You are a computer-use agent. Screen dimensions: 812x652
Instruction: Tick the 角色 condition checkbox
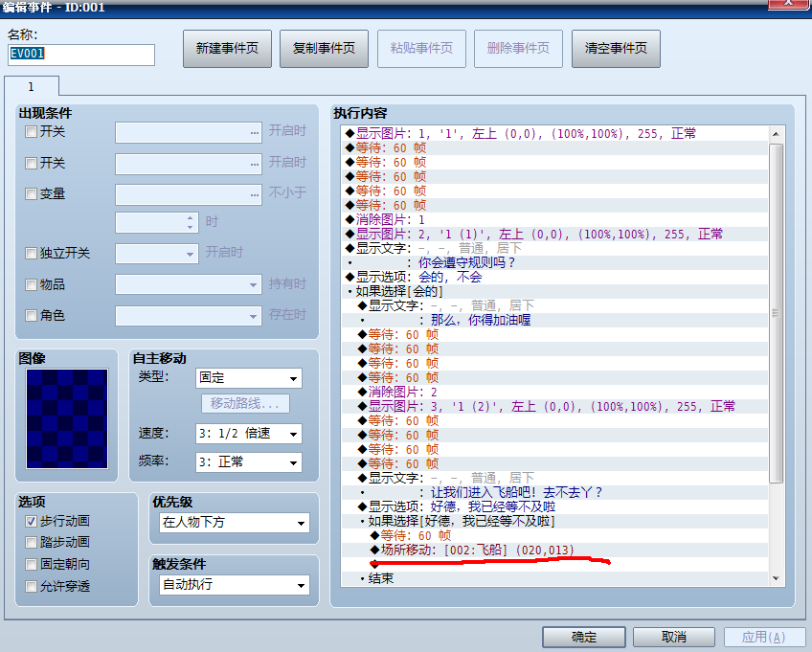pos(31,315)
